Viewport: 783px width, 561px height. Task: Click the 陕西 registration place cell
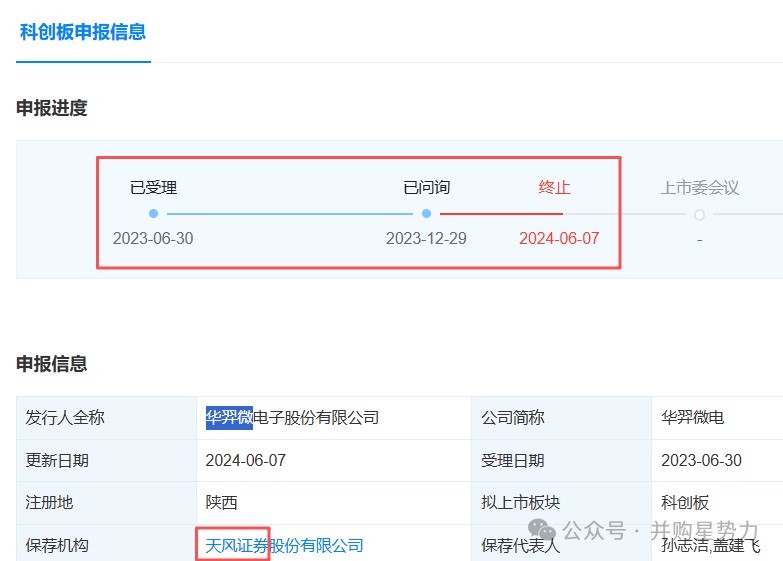point(221,503)
